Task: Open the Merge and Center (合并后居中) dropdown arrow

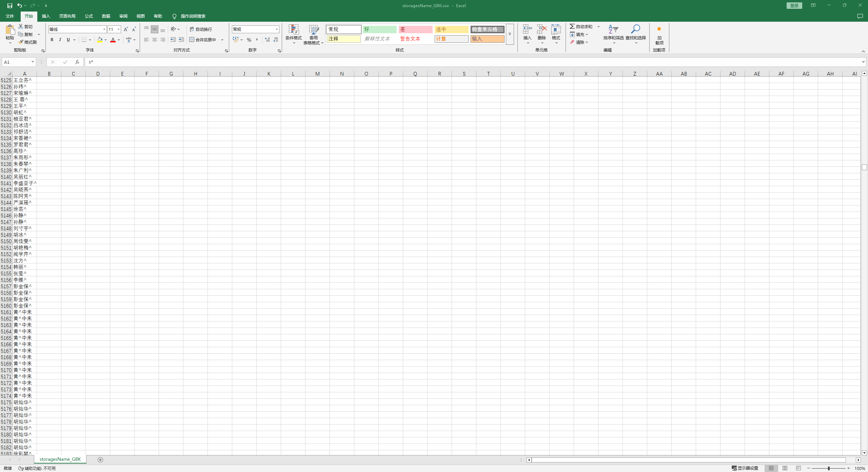Action: pos(222,40)
